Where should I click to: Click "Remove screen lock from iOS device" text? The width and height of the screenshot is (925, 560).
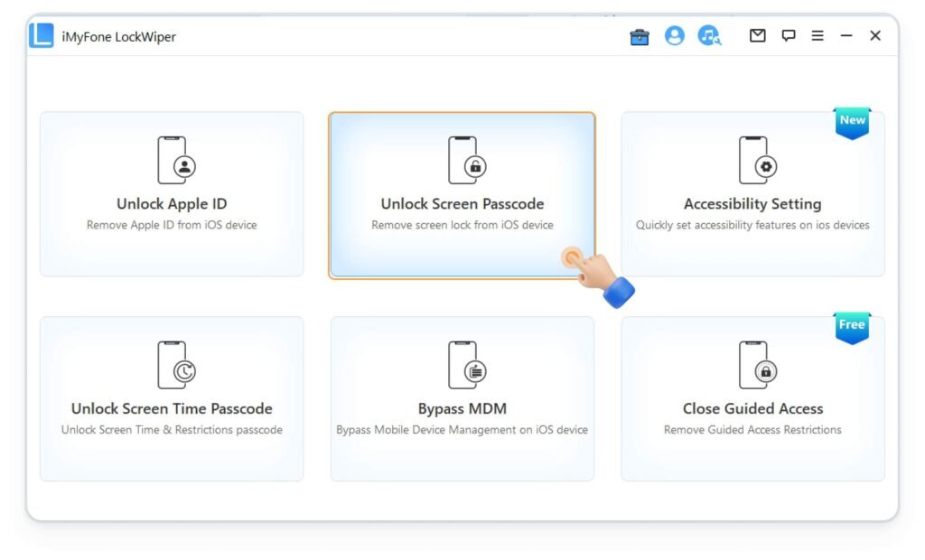coord(462,226)
